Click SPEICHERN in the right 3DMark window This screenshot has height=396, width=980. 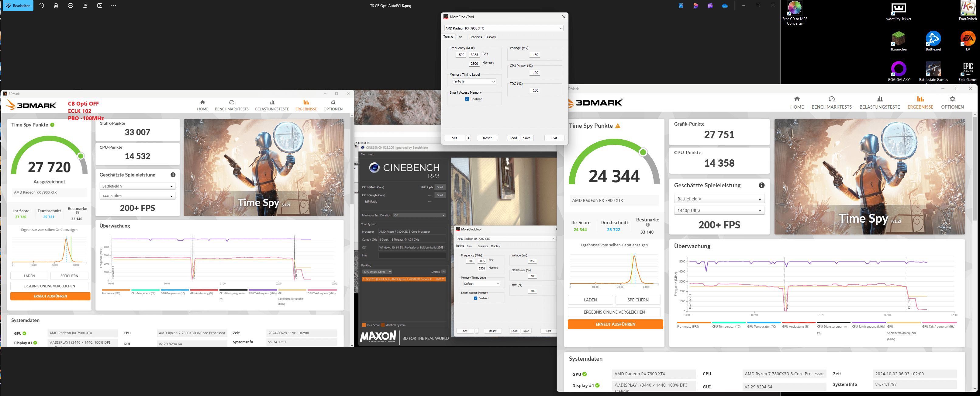tap(638, 300)
